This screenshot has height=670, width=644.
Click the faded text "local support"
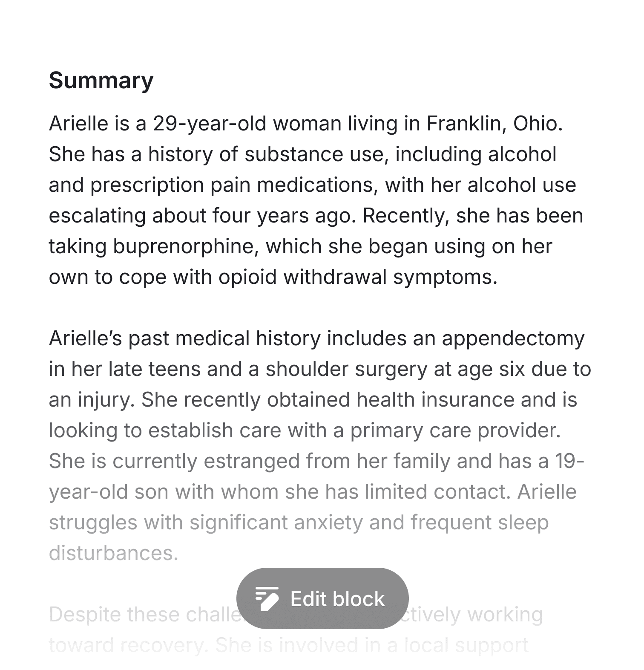point(466,645)
